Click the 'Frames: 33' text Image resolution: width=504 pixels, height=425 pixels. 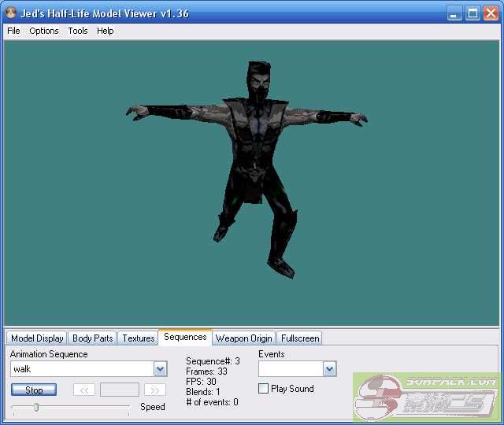(206, 371)
